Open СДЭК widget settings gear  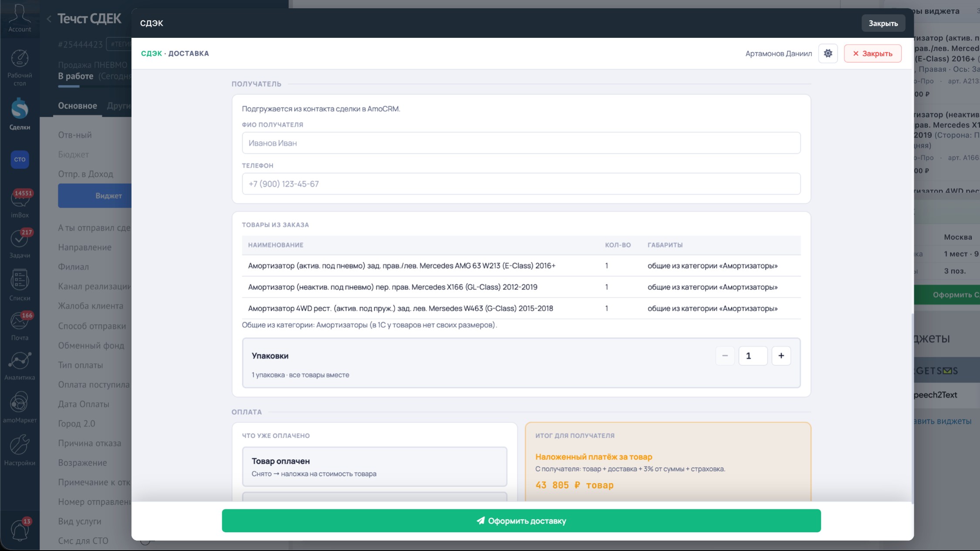pyautogui.click(x=828, y=54)
